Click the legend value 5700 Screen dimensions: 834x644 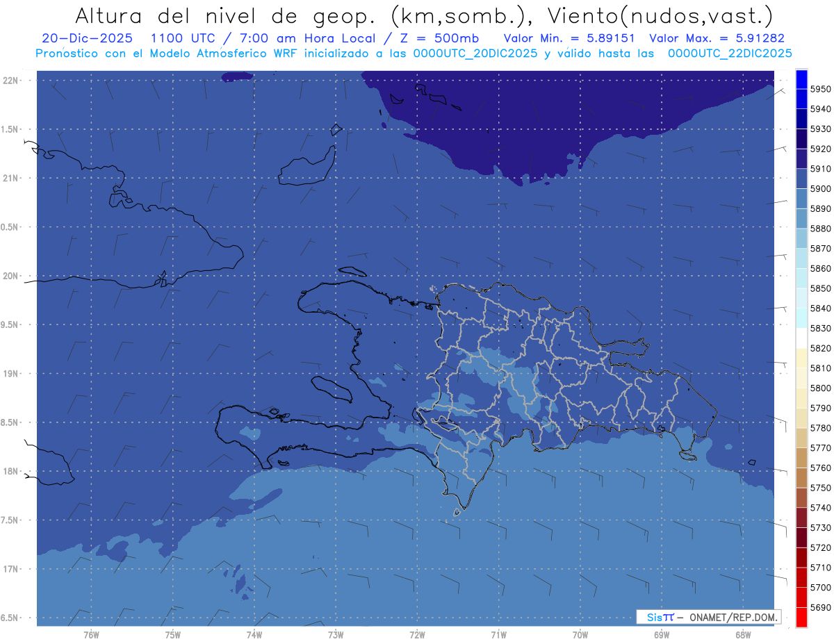click(x=820, y=588)
